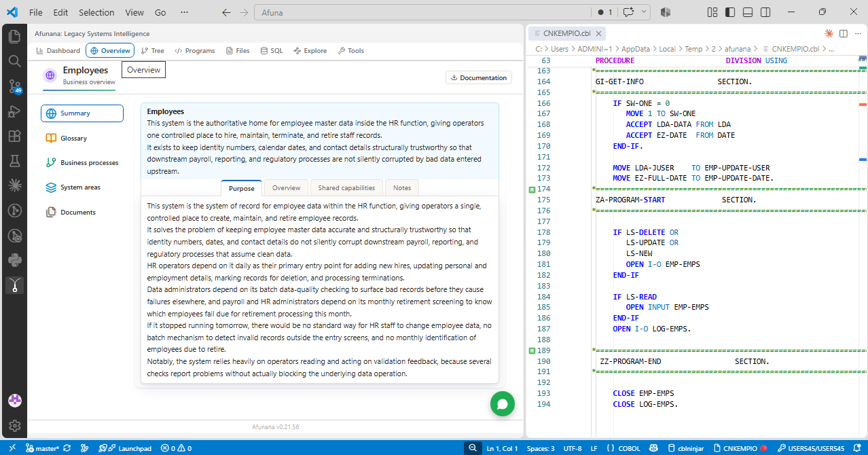The height and width of the screenshot is (455, 868).
Task: Open the Accounts avatar in activity bar
Action: click(14, 401)
